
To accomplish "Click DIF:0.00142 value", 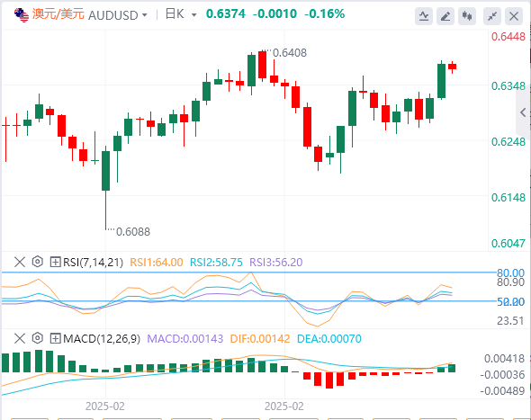I will point(260,339).
